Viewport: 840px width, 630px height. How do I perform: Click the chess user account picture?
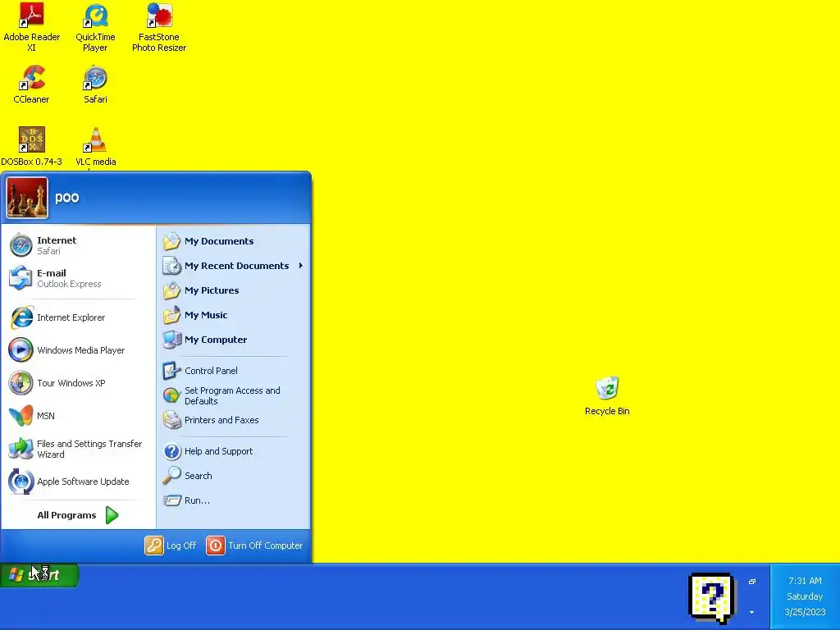coord(27,199)
